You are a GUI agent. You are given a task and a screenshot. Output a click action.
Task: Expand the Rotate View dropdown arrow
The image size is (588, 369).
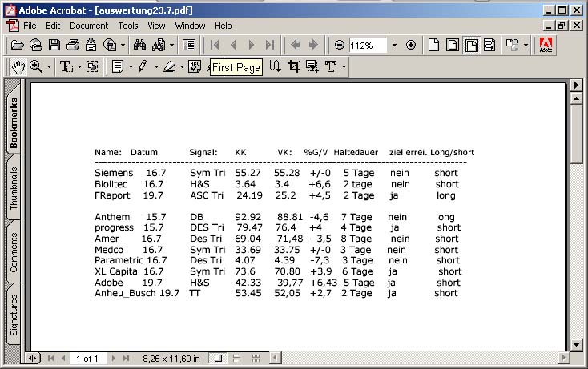tap(526, 46)
